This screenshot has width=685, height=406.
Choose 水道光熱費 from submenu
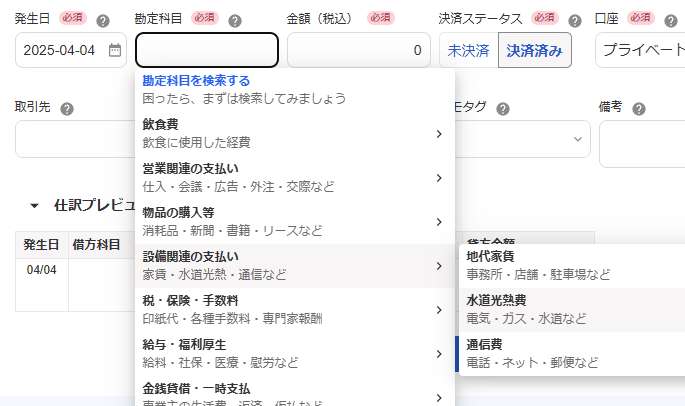[571, 309]
